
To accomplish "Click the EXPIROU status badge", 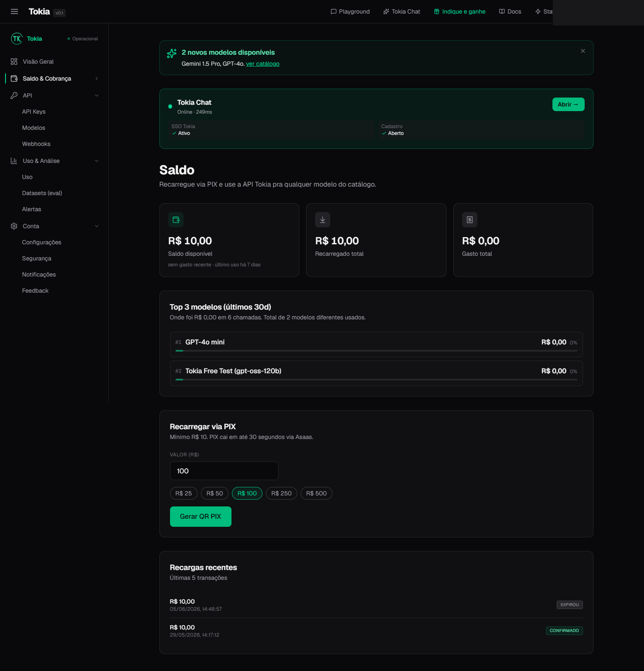I will tap(569, 605).
